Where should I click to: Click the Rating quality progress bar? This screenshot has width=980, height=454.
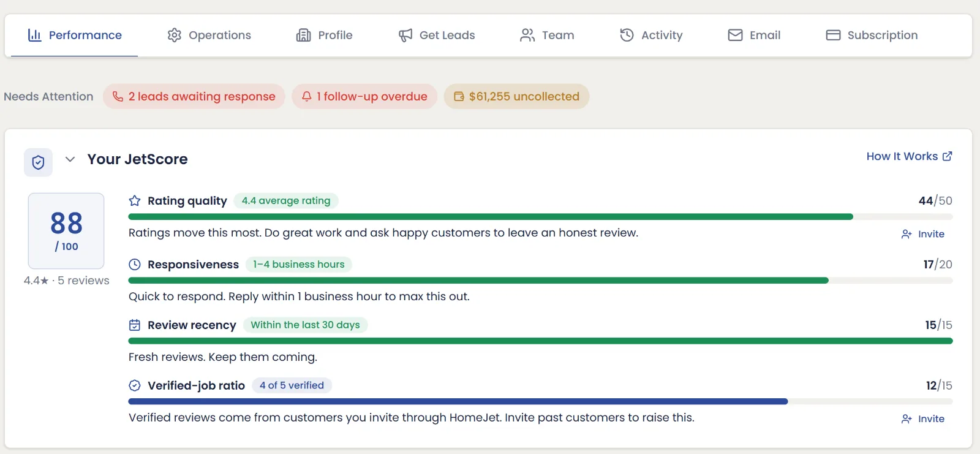[540, 217]
